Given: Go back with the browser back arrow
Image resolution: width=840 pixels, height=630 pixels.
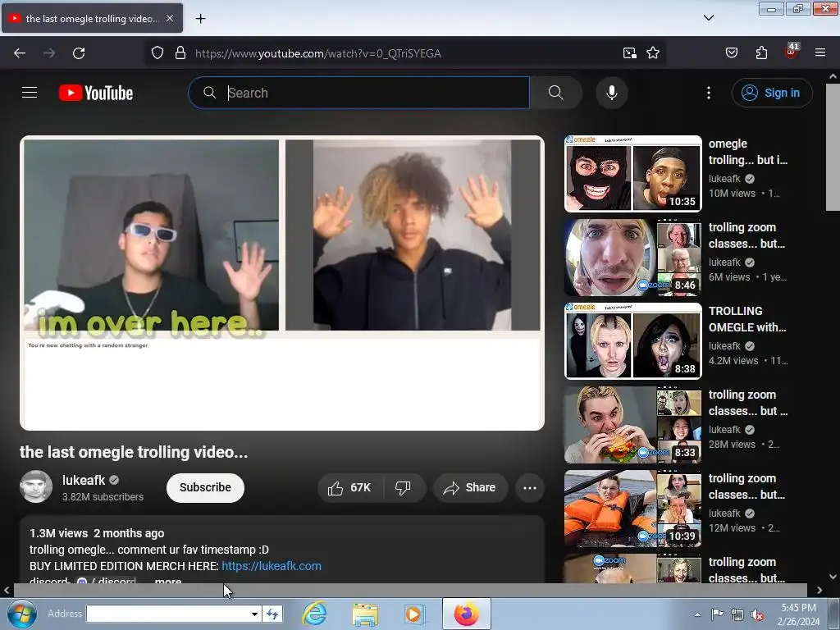Looking at the screenshot, I should click(20, 53).
